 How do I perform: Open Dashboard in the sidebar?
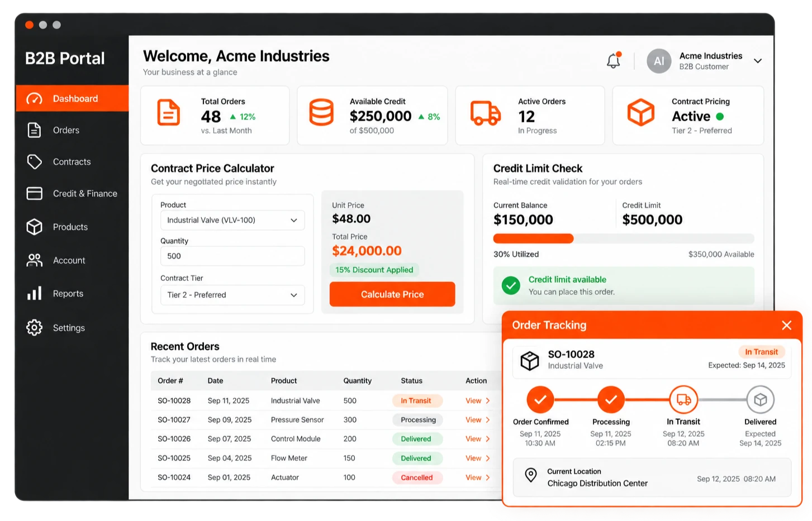click(72, 98)
